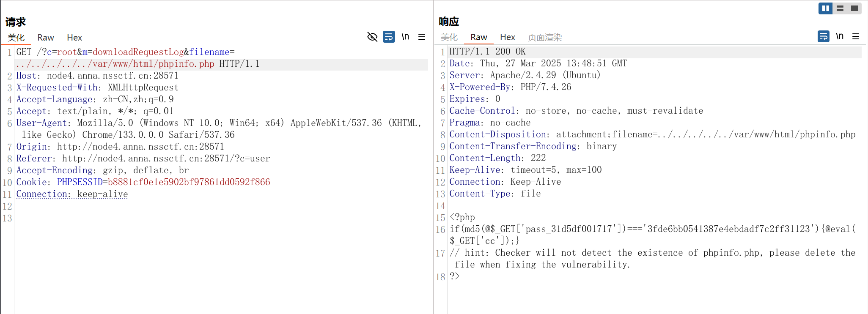Switch to 美化 tab in request panel
The image size is (868, 314).
16,38
